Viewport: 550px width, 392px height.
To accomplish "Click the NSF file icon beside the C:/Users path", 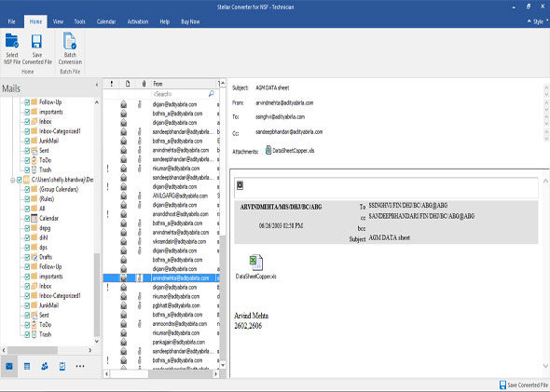I will (x=27, y=180).
